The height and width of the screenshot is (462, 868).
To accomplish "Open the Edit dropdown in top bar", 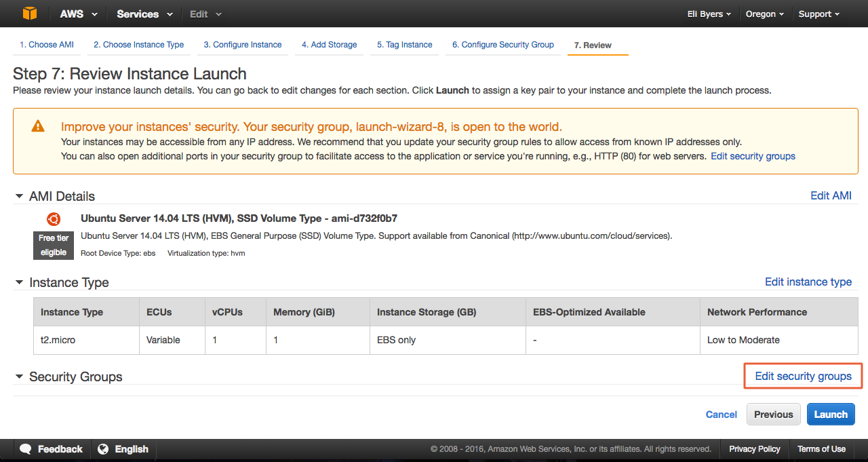I will [205, 14].
